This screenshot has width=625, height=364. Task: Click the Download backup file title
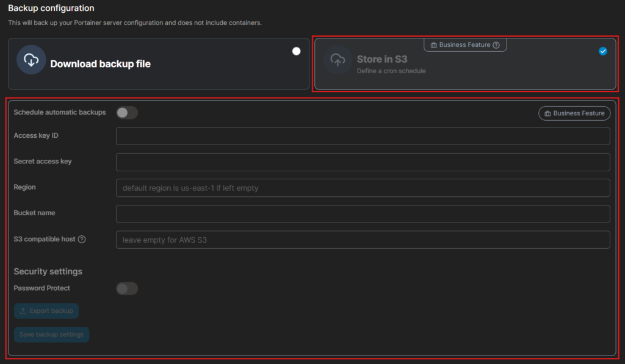(101, 64)
